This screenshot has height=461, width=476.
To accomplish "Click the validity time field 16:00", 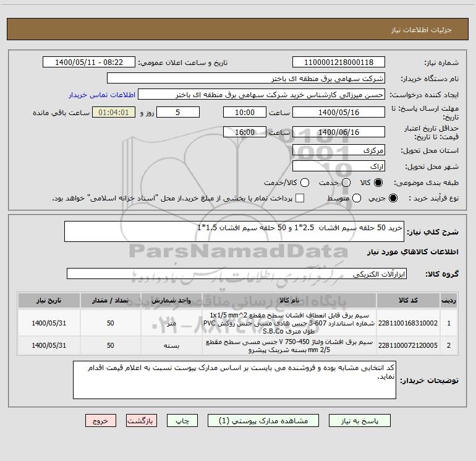I will (245, 132).
